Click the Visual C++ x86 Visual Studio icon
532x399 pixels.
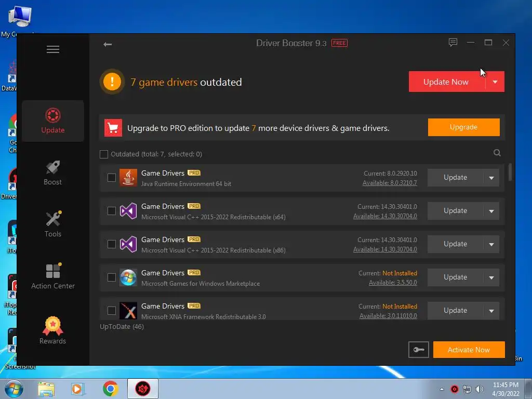coord(128,244)
